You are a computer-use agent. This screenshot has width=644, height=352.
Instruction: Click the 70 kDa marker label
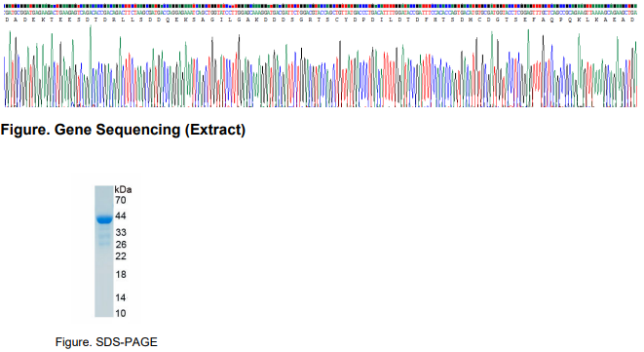[x=121, y=200]
